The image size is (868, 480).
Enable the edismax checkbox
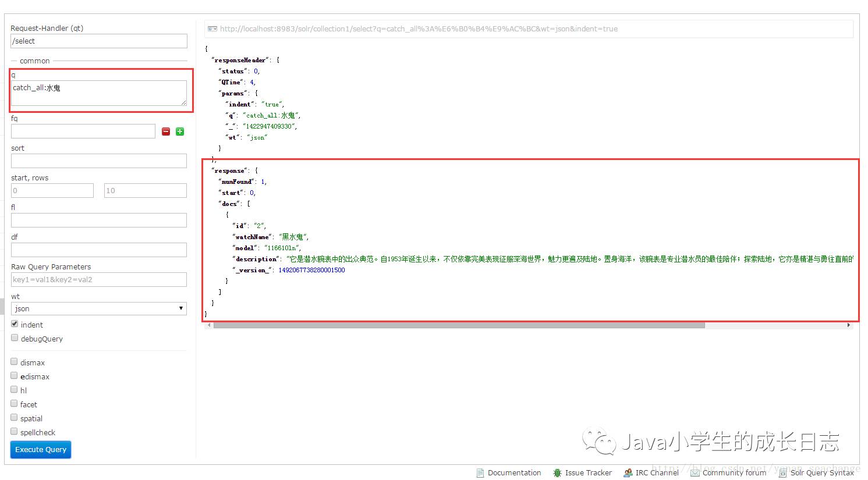(15, 376)
